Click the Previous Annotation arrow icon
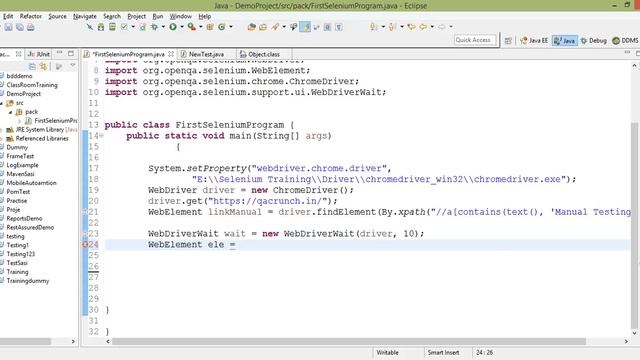The width and height of the screenshot is (640, 360). coord(392,27)
